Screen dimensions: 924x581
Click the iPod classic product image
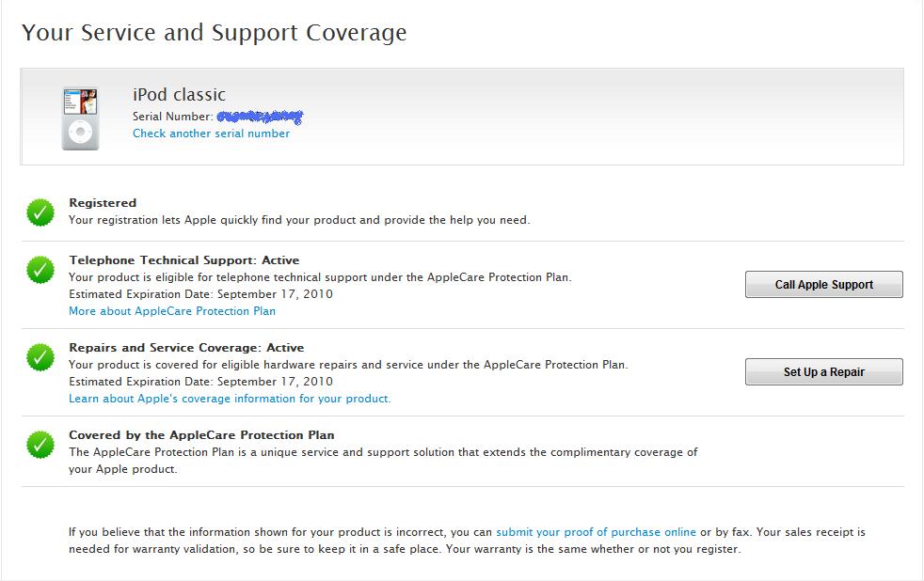[x=80, y=118]
